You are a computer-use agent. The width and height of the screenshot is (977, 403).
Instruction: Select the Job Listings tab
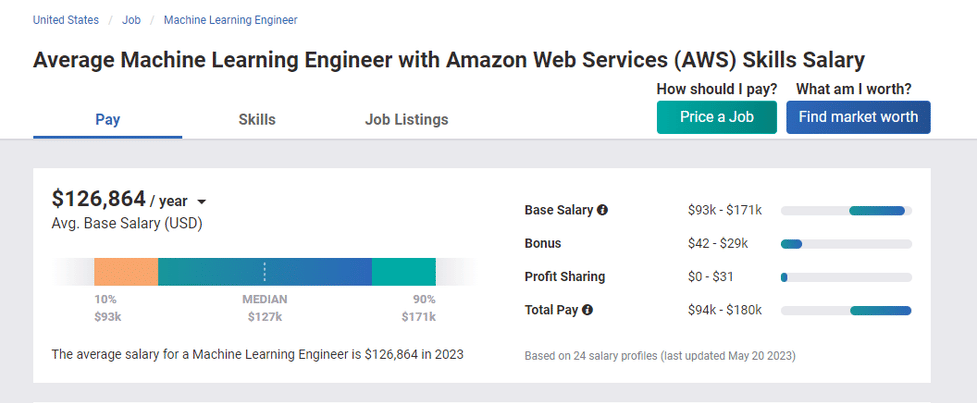pos(406,120)
